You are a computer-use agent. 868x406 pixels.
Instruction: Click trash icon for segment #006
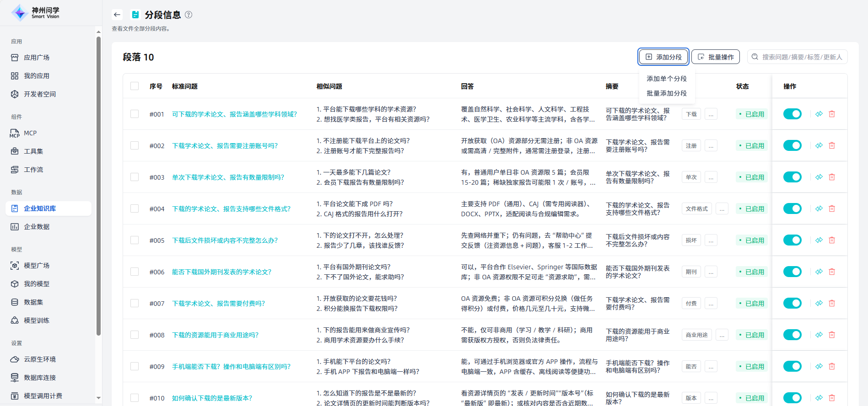[x=832, y=272]
